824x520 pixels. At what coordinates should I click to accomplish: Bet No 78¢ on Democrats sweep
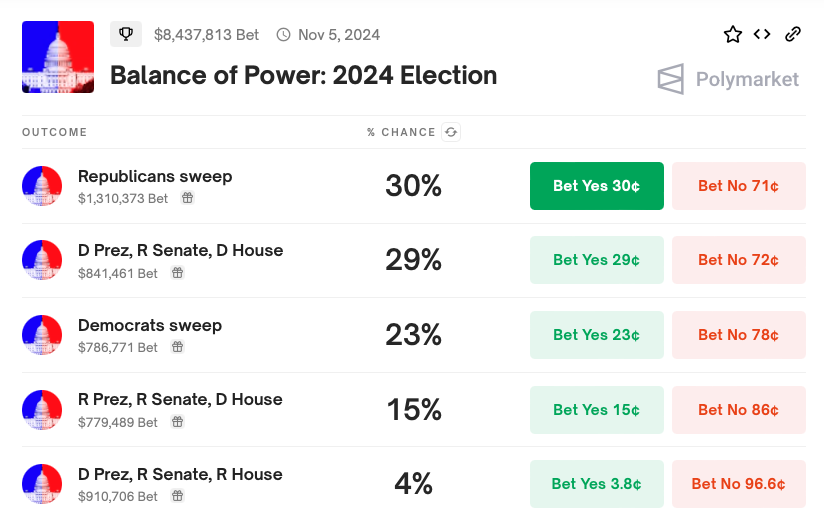point(738,335)
